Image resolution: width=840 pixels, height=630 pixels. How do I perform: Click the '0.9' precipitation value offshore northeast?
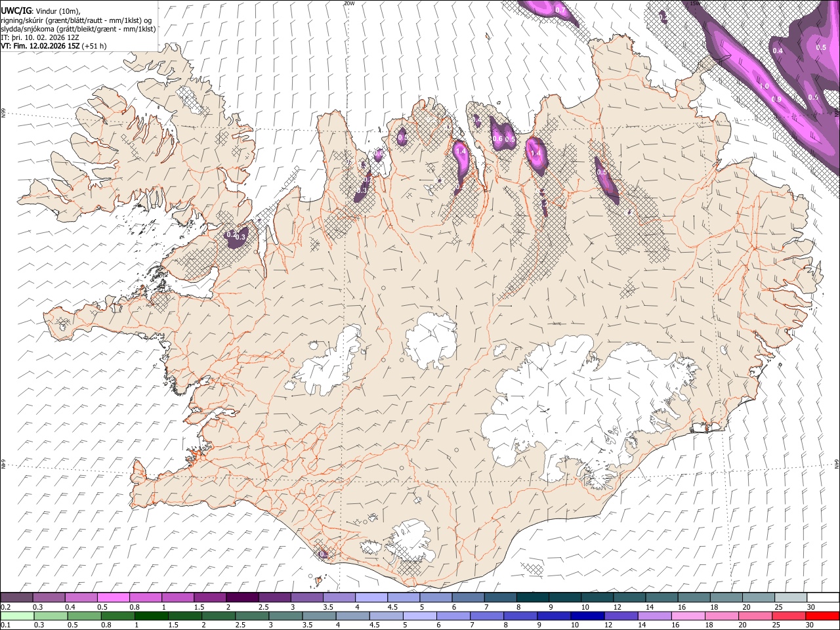[x=776, y=99]
